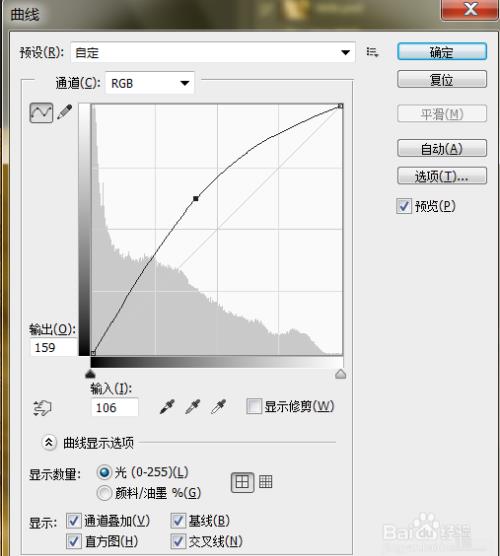
Task: Open the 通道 RGB channel dropdown
Action: click(x=150, y=83)
